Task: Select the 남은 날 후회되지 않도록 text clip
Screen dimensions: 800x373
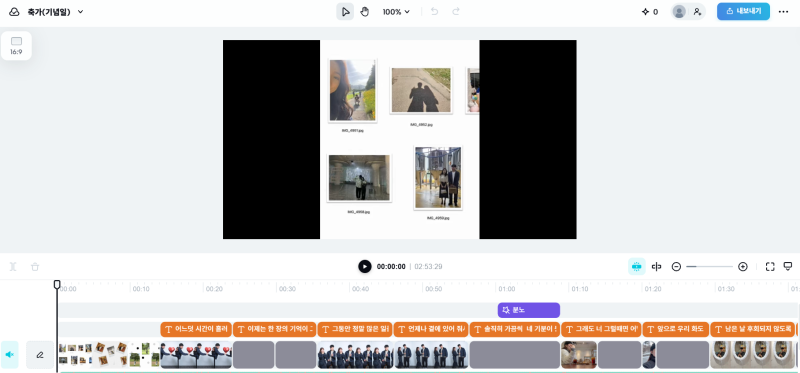Action: [753, 329]
